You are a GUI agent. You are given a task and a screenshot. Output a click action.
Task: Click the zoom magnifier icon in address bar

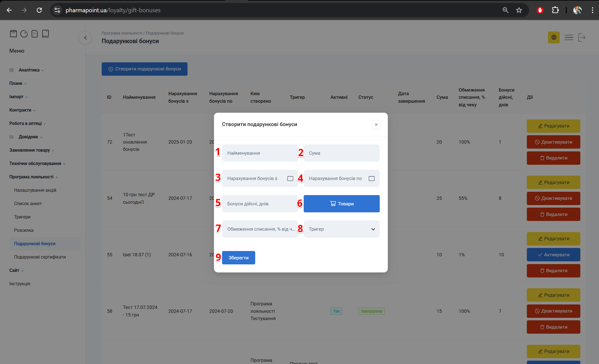pos(505,10)
